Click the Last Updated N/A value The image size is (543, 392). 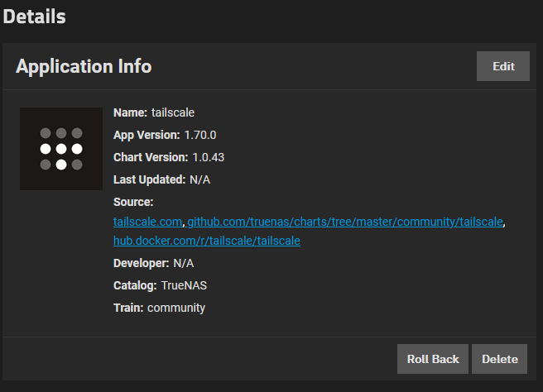point(199,180)
